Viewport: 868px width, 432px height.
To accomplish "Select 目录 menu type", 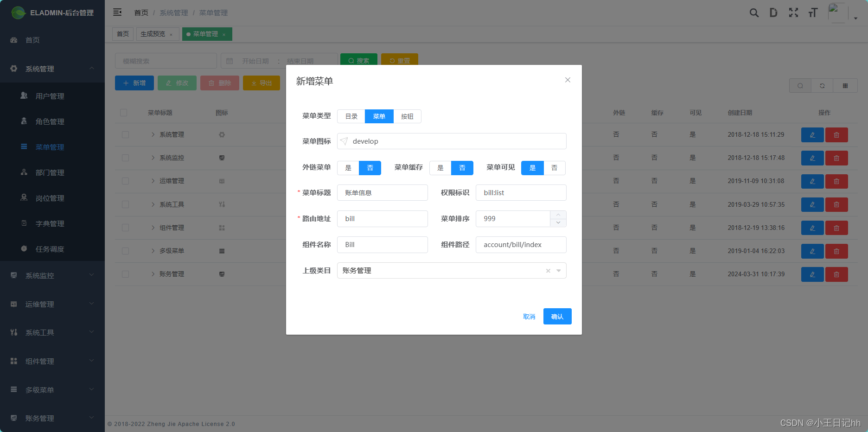I will [351, 116].
